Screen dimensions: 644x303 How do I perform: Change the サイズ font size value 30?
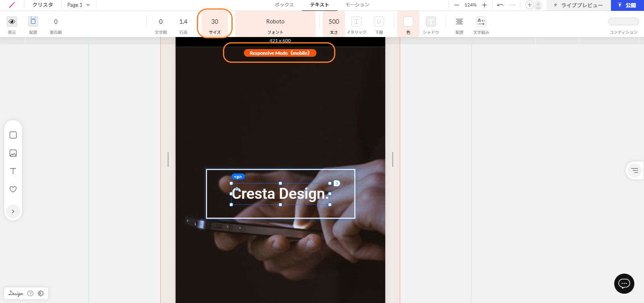click(215, 21)
